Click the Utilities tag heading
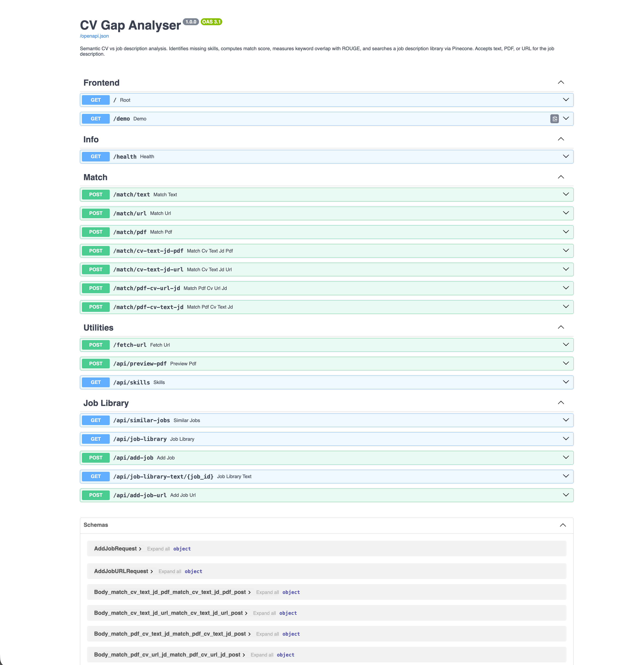 98,328
